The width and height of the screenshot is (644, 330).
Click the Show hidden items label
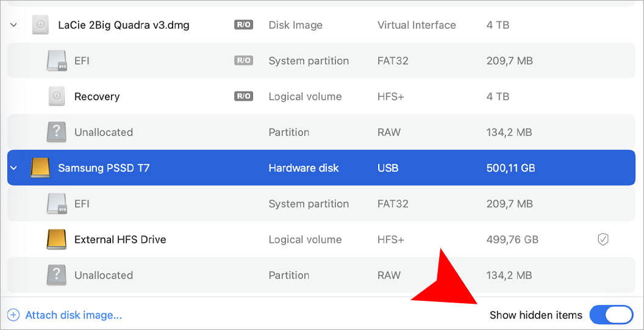[x=536, y=315]
